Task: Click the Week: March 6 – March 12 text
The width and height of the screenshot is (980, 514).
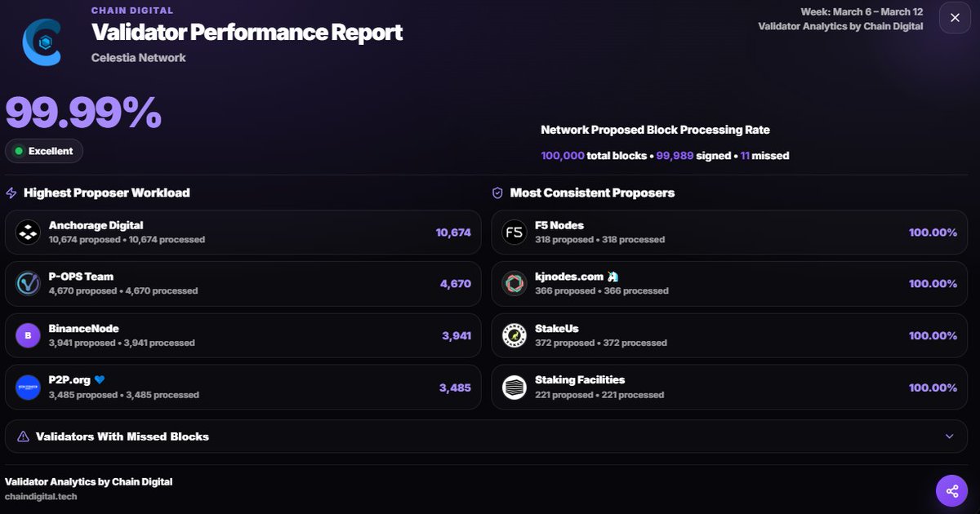Action: coord(863,12)
